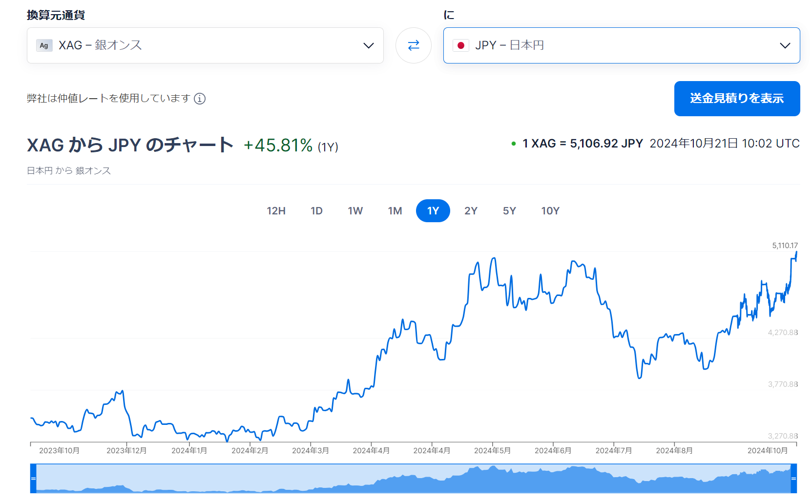
Task: Click the swap currencies arrows icon
Action: click(414, 45)
